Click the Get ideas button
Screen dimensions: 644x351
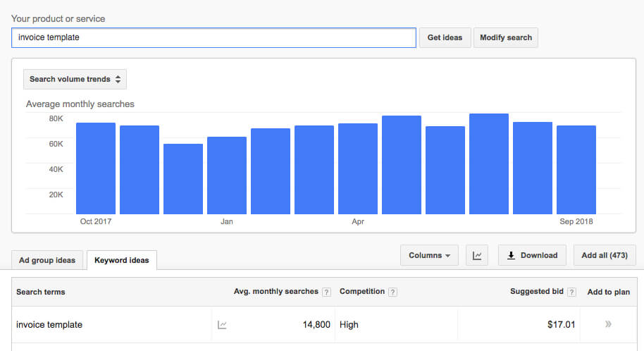[445, 37]
